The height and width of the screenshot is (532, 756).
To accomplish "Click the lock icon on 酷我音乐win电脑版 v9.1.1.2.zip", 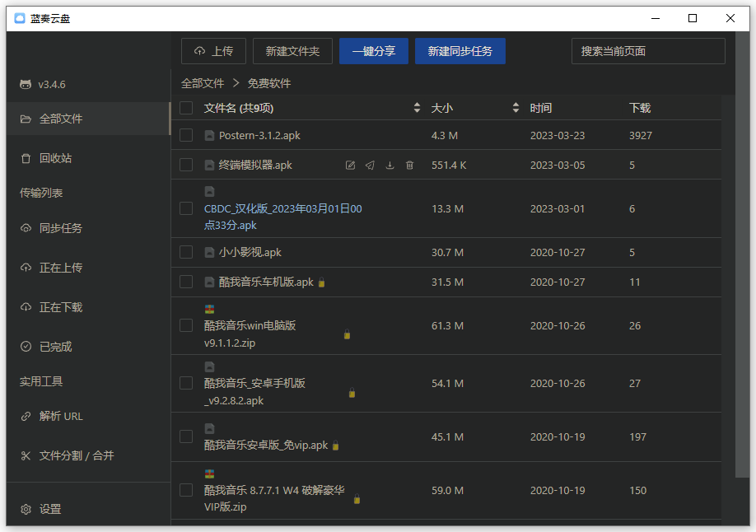I will tap(347, 334).
